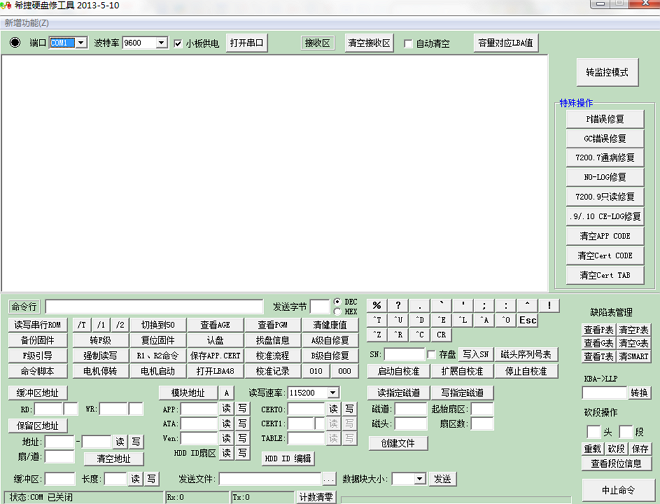Screen dimensions: 660x504
Task: Click 查看AGE button
Action: [215, 325]
